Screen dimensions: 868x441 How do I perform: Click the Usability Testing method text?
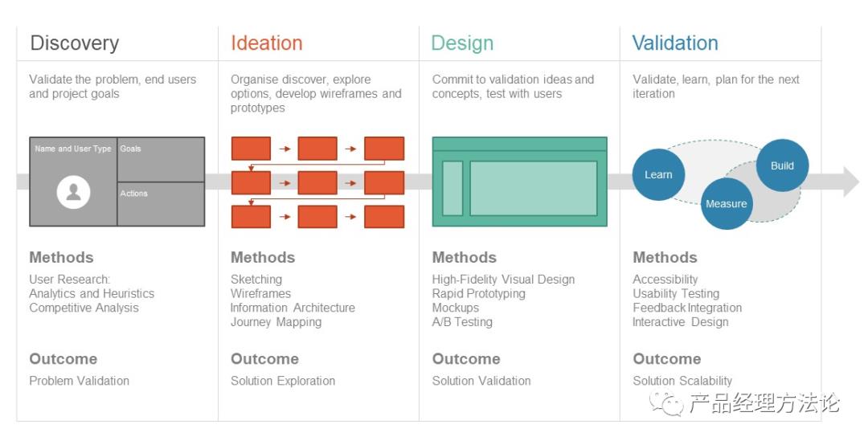click(676, 293)
